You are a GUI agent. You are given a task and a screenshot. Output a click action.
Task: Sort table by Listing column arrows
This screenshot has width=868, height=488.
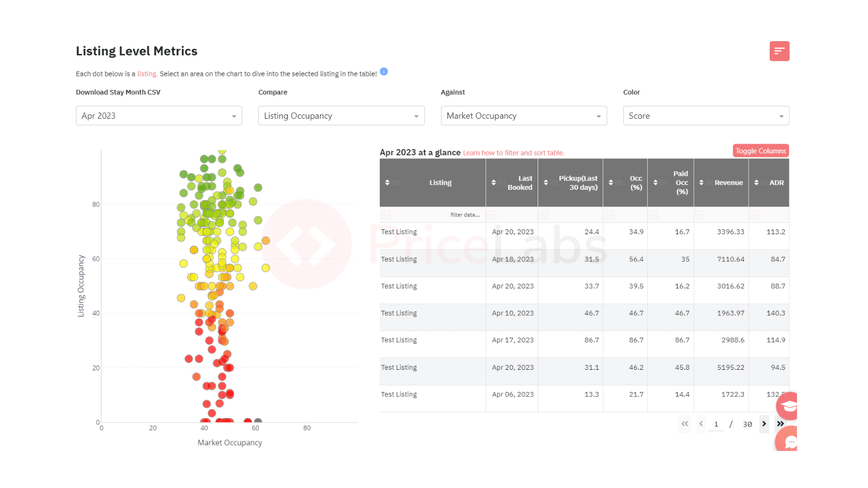[x=387, y=183]
